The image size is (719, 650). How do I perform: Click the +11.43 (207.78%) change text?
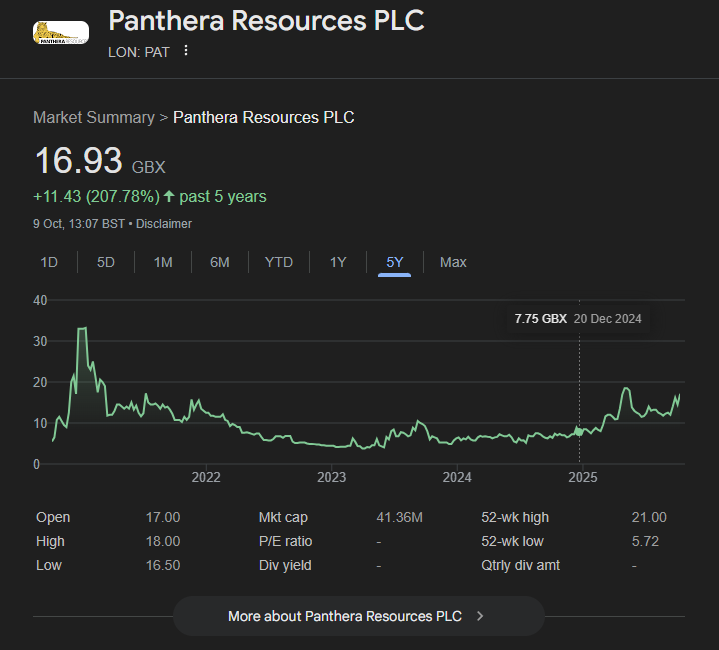coord(96,197)
